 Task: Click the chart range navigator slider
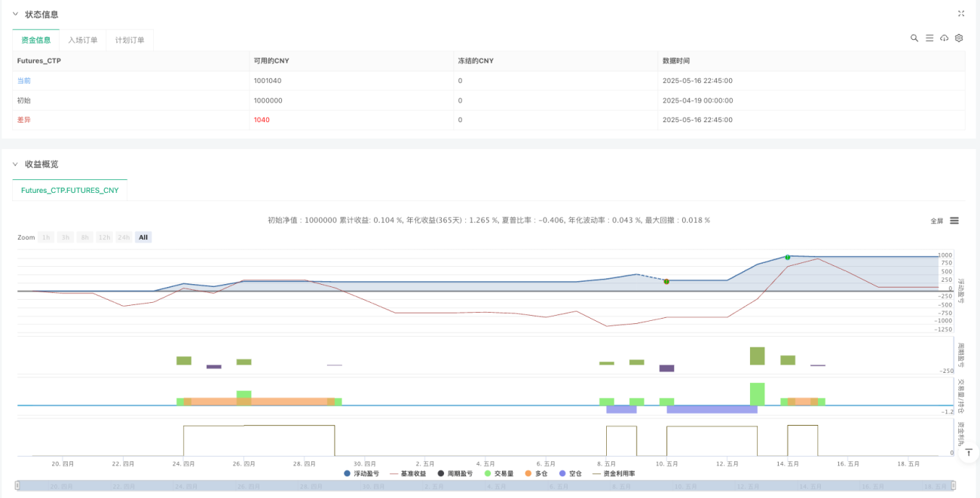(x=485, y=487)
